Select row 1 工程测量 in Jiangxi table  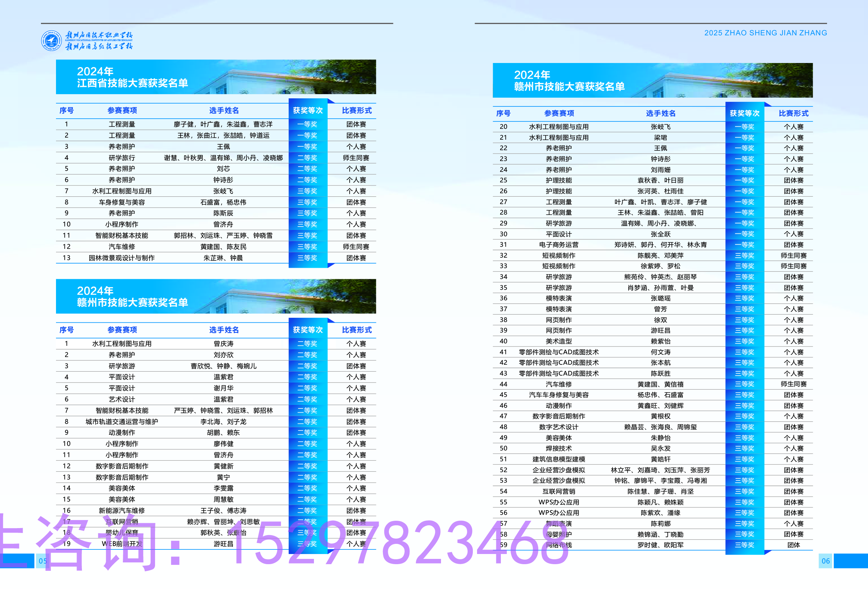[122, 124]
